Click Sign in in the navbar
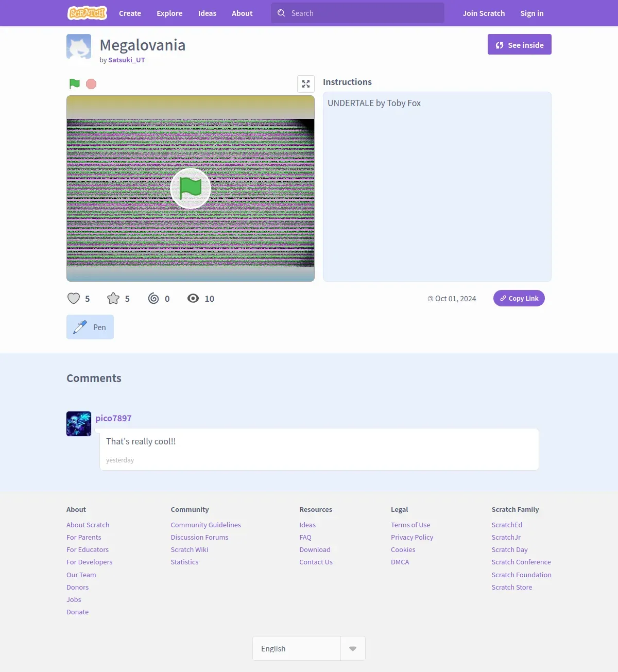Viewport: 618px width, 672px height. click(x=532, y=13)
